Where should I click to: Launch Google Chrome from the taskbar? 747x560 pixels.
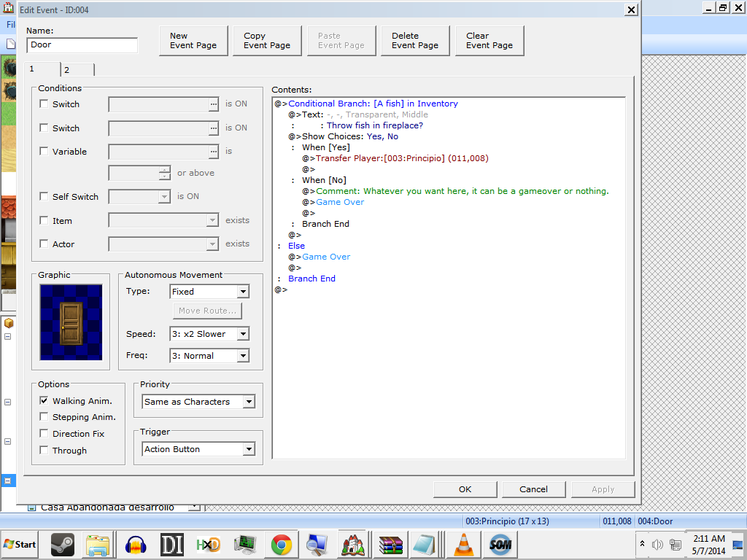(x=282, y=544)
